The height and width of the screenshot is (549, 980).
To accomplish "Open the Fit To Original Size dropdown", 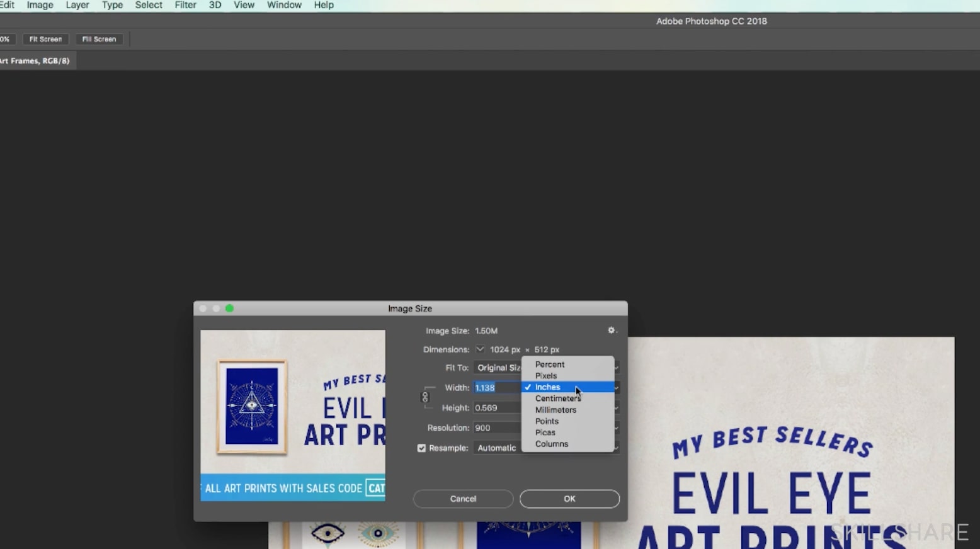I will (x=498, y=368).
